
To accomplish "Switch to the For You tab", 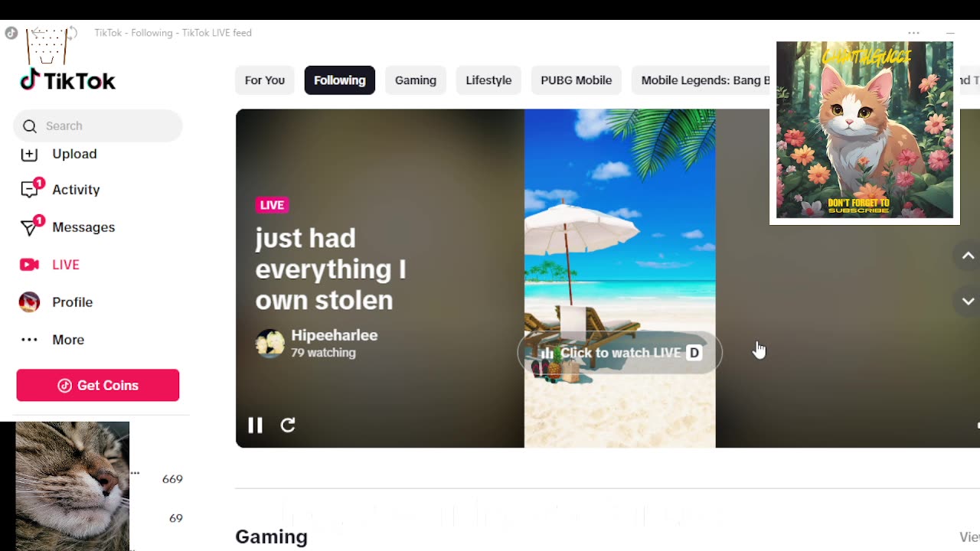I will 265,80.
